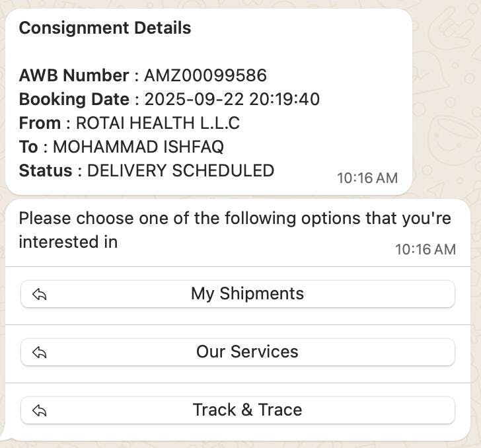Click the Consignment Details heading
Screen dimensions: 481x448
click(105, 28)
